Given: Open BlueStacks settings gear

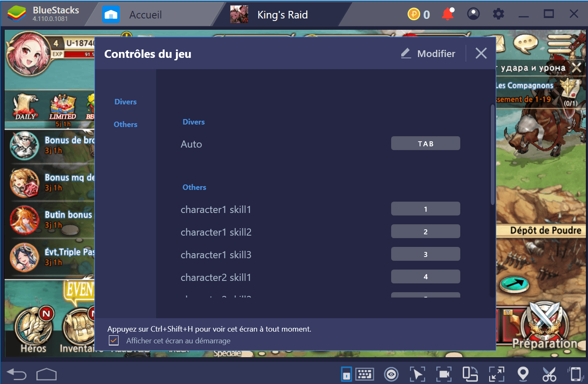Looking at the screenshot, I should coord(498,14).
